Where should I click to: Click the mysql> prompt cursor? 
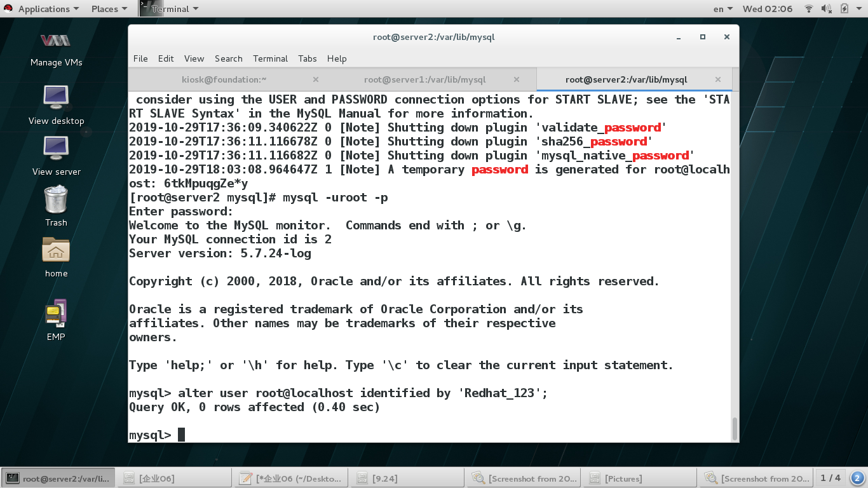click(x=181, y=435)
